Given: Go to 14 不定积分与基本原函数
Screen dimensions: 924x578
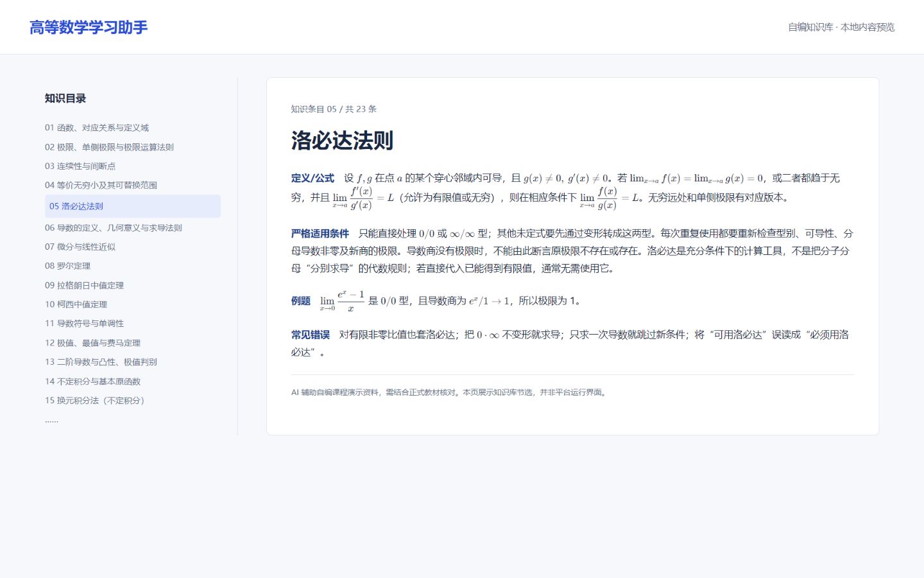Looking at the screenshot, I should 92,381.
